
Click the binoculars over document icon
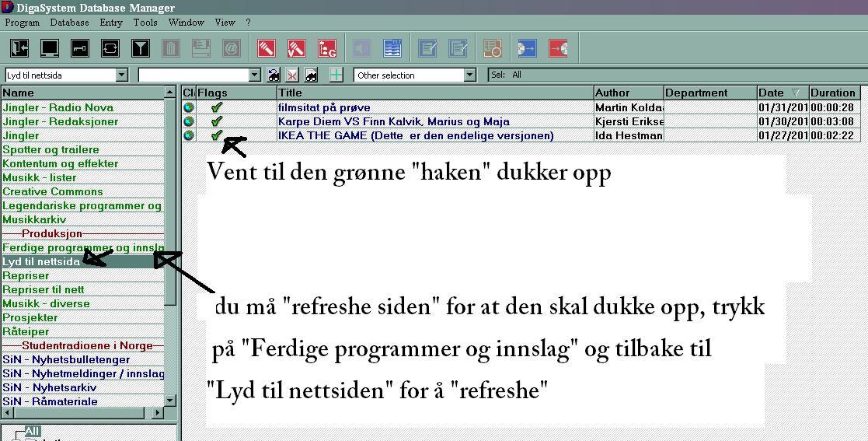click(x=311, y=75)
